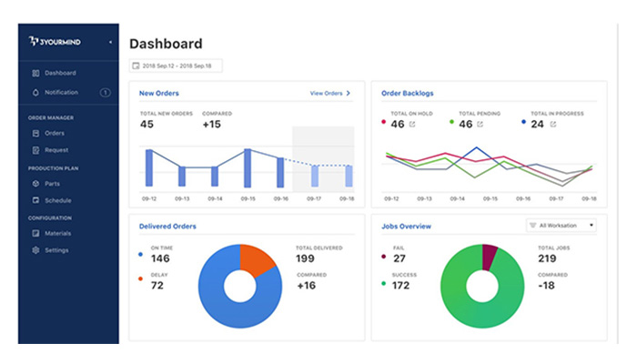This screenshot has height=364, width=637.
Task: Click the View Orders link
Action: 329,94
